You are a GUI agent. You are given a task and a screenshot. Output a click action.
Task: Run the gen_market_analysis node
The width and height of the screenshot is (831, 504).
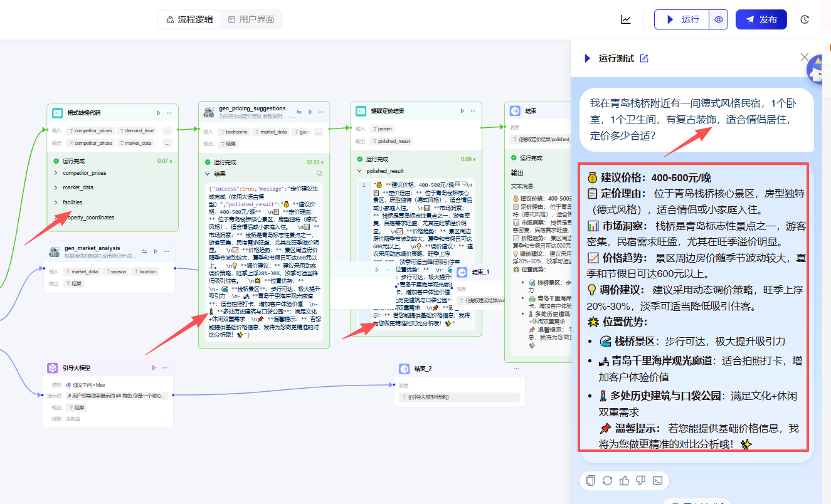click(x=156, y=251)
